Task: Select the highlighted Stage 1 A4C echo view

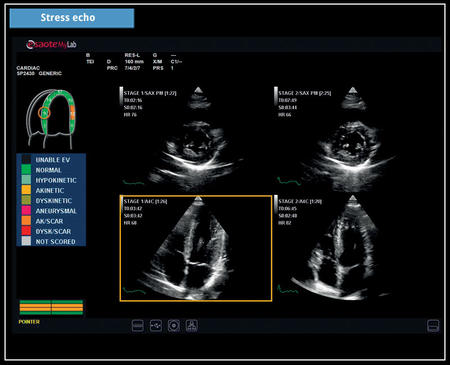Action: coord(196,248)
